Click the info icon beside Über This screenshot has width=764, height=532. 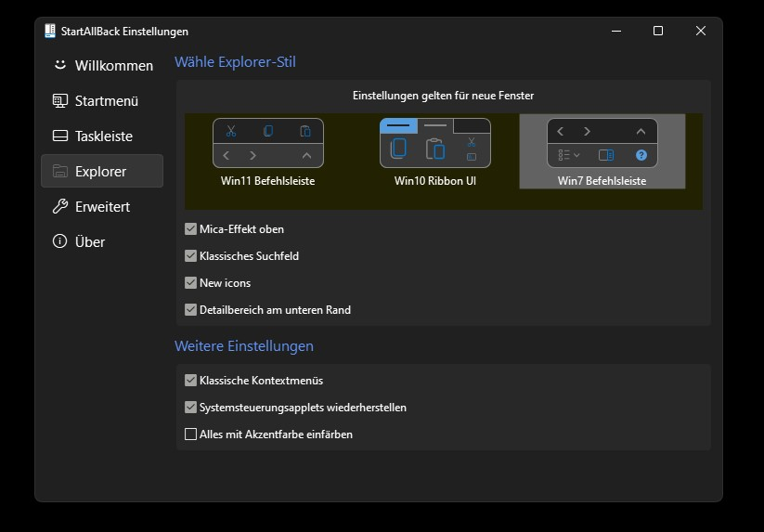click(x=60, y=241)
